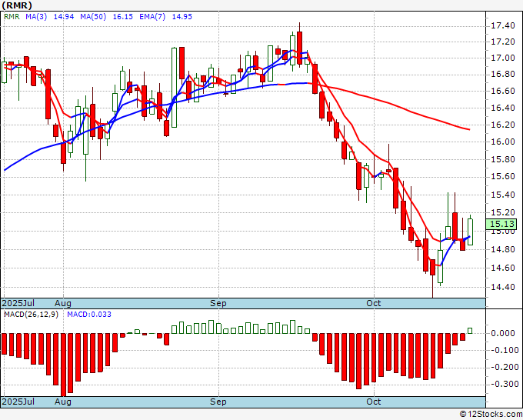The image size is (523, 420).
Task: Select the EMA(7) legend label
Action: (x=152, y=17)
